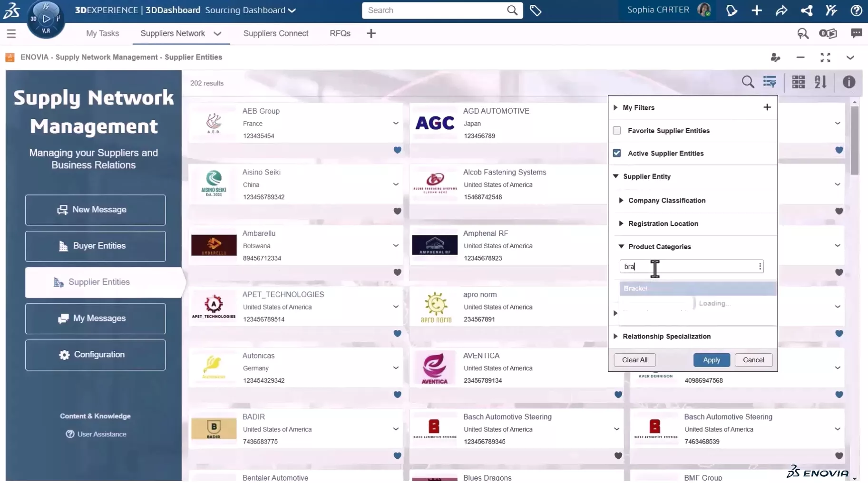Image resolution: width=868 pixels, height=483 pixels.
Task: Click Sophia Carter profile avatar
Action: point(704,10)
